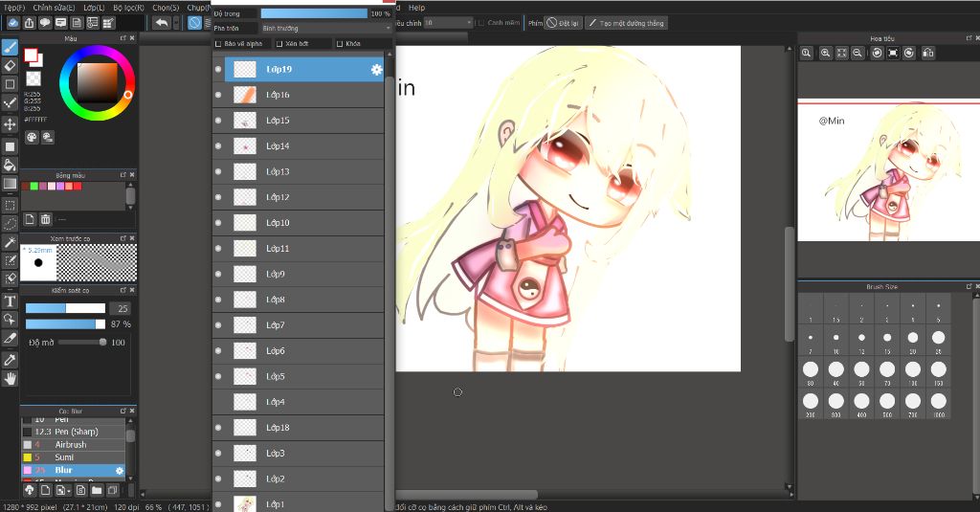Select the Eyedropper tool
Screen dimensions: 980x512
pyautogui.click(x=10, y=360)
